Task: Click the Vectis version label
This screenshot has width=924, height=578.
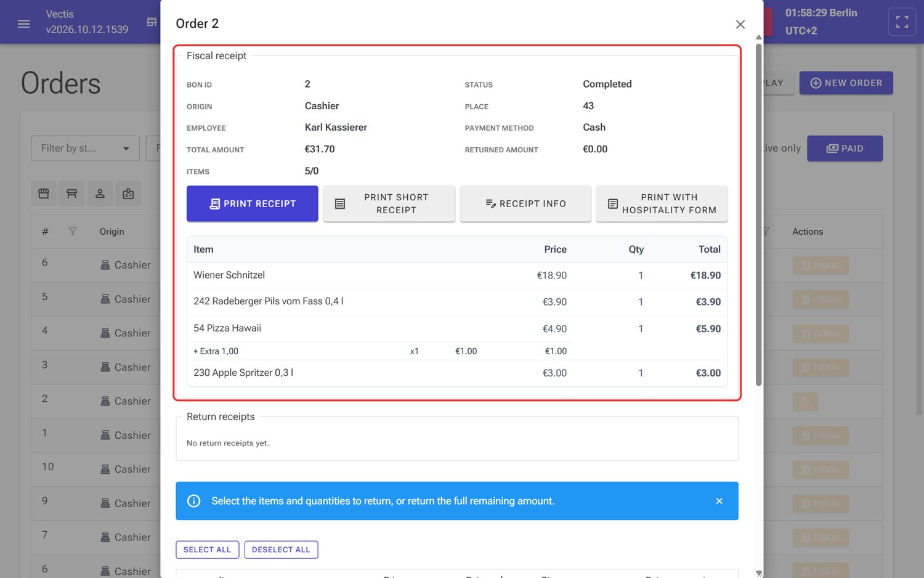Action: pyautogui.click(x=87, y=22)
